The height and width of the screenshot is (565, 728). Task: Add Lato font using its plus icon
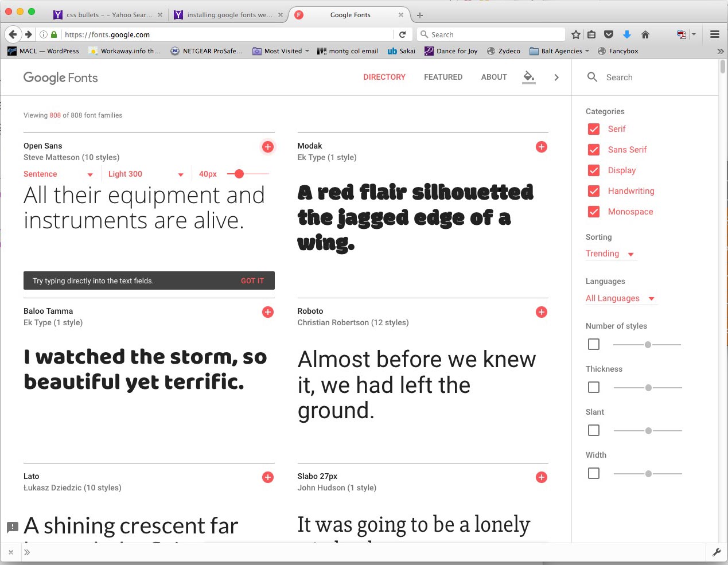[x=267, y=477]
